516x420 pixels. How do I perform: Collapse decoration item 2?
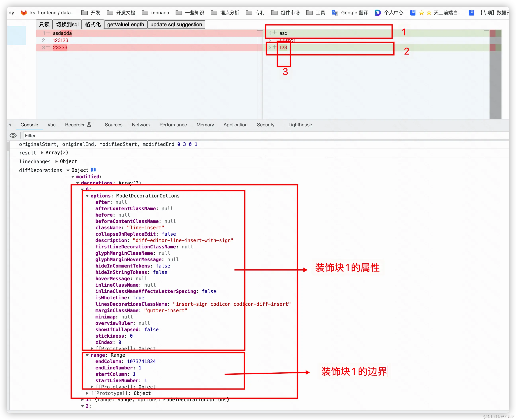(x=82, y=406)
